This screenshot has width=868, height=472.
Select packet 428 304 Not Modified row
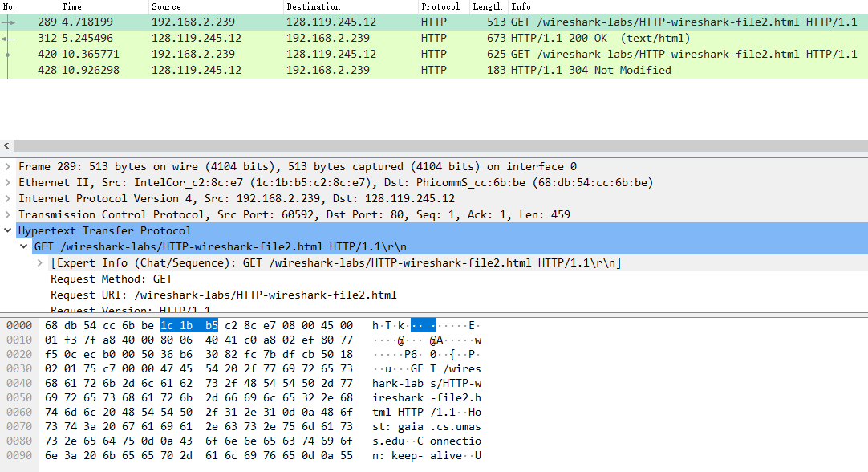[434, 71]
